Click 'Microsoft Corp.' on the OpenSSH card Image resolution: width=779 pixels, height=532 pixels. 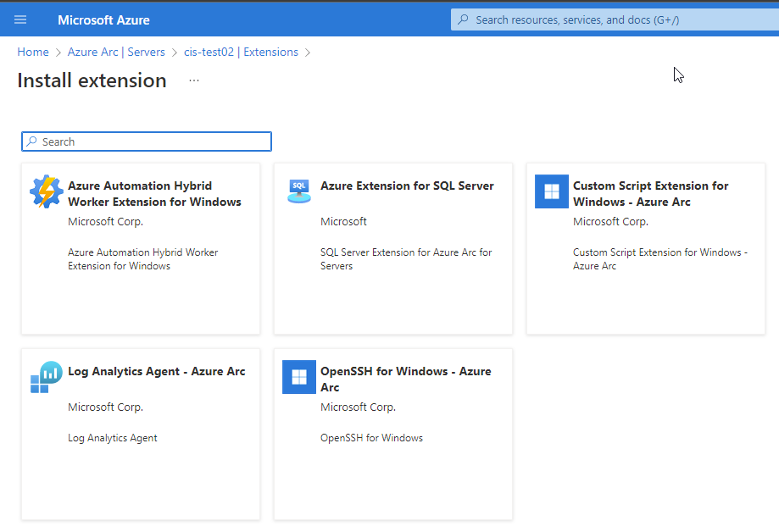point(359,407)
